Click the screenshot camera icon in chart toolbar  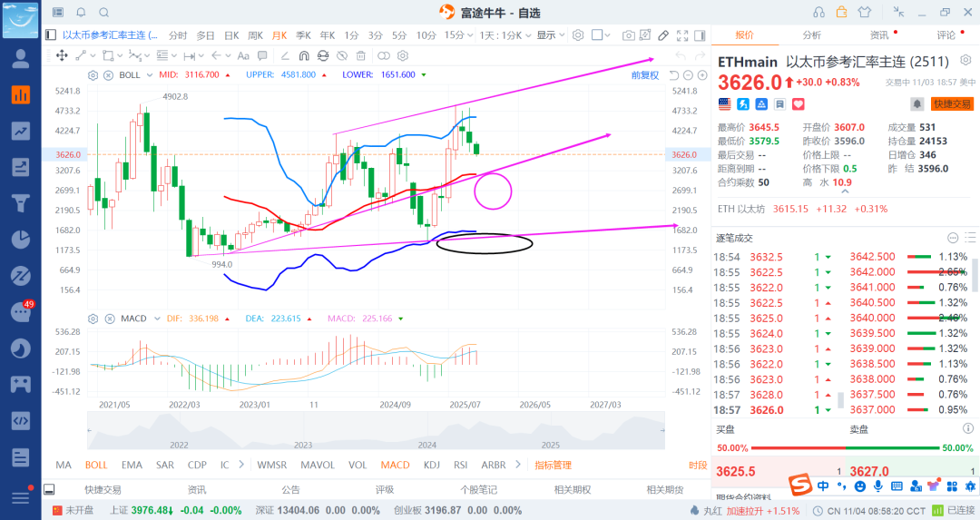click(629, 35)
